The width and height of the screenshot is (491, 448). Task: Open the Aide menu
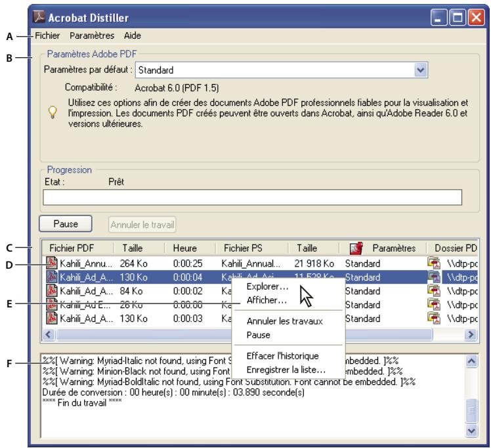(132, 35)
